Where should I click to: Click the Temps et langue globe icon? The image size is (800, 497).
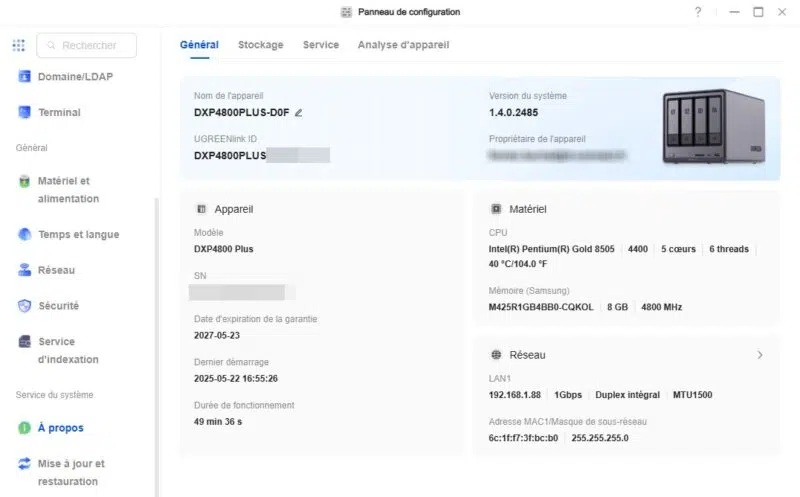[24, 234]
